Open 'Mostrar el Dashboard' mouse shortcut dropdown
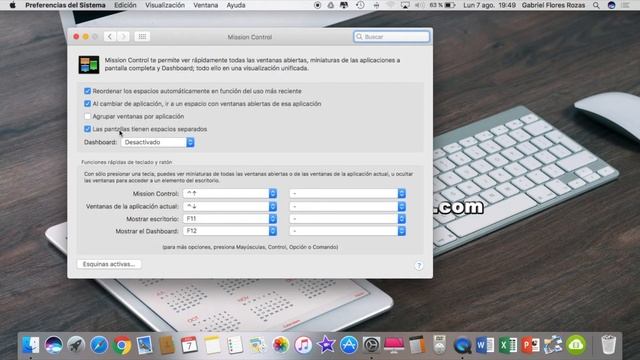Image resolution: width=640 pixels, height=360 pixels. point(347,231)
